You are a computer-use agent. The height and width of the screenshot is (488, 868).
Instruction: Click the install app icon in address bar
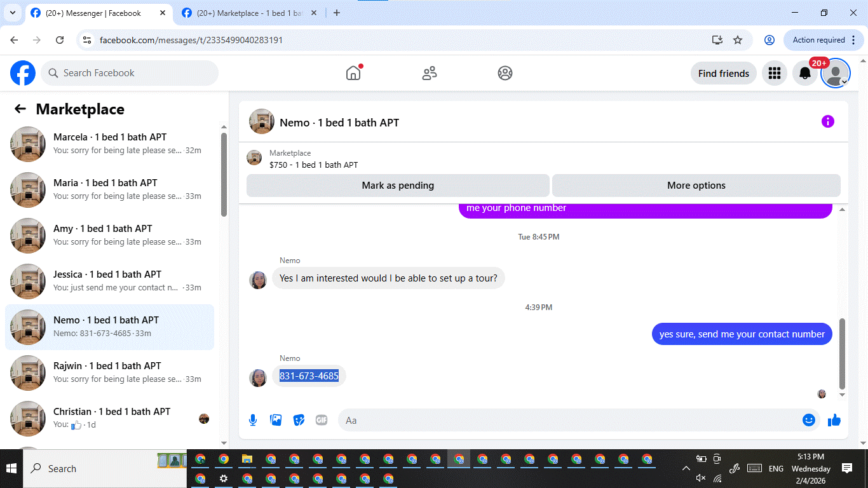[717, 40]
